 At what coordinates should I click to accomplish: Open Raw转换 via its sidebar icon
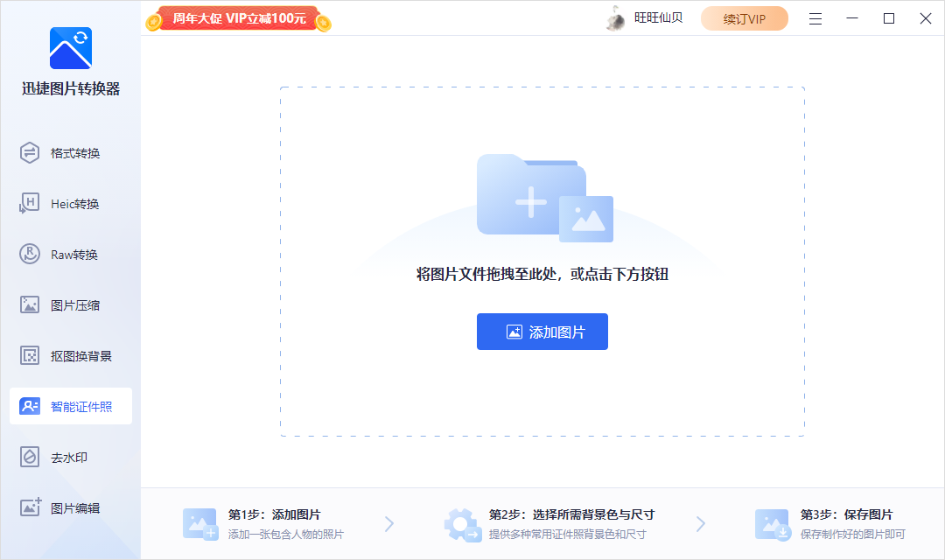(x=30, y=255)
